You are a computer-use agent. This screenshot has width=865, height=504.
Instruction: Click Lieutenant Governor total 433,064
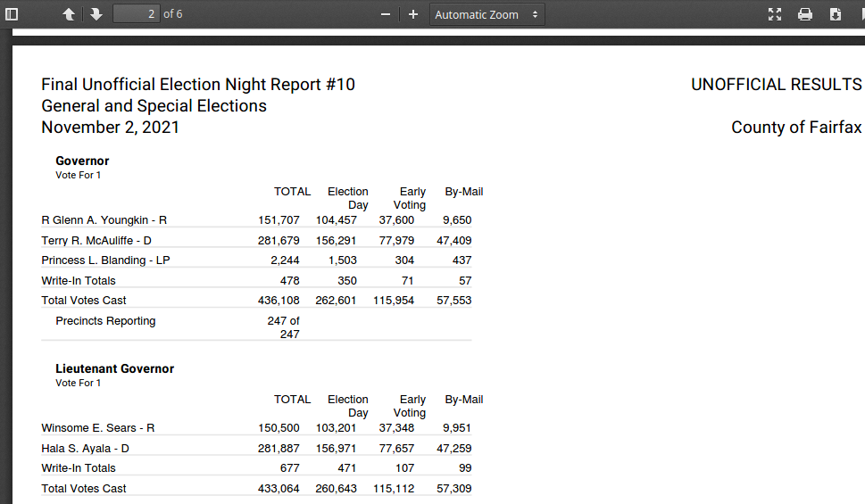click(279, 489)
